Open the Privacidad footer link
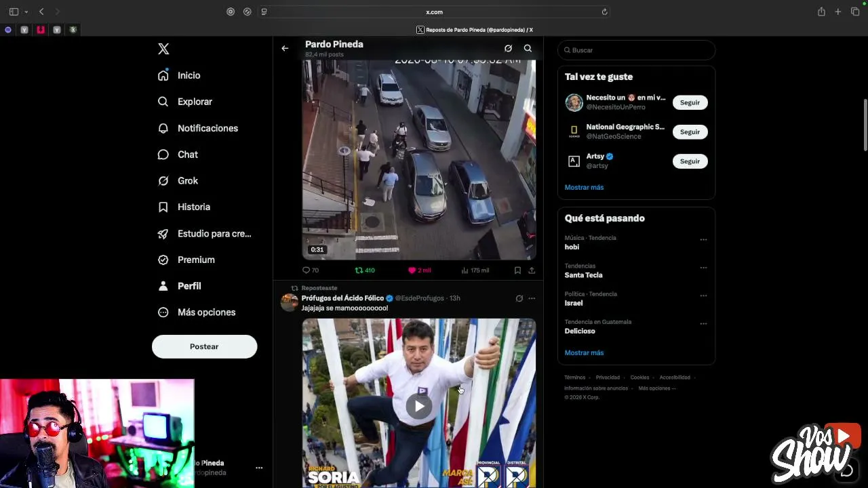The height and width of the screenshot is (488, 868). point(608,378)
